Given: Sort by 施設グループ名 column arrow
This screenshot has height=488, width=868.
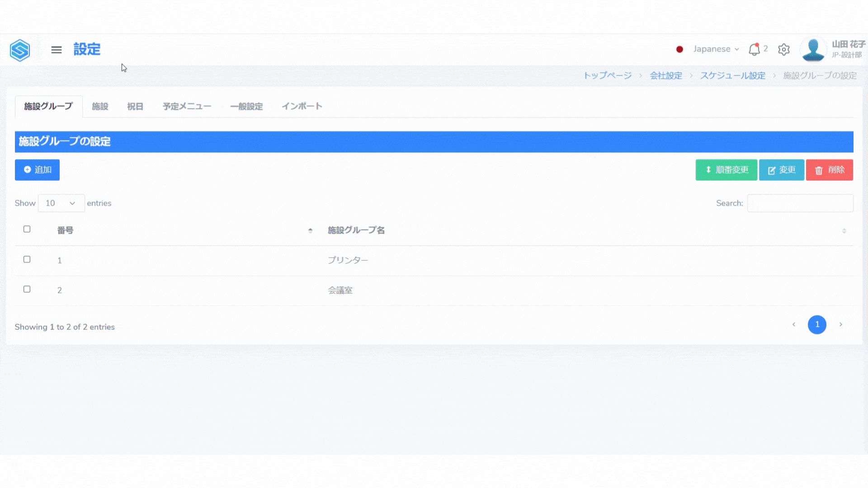Looking at the screenshot, I should 844,231.
